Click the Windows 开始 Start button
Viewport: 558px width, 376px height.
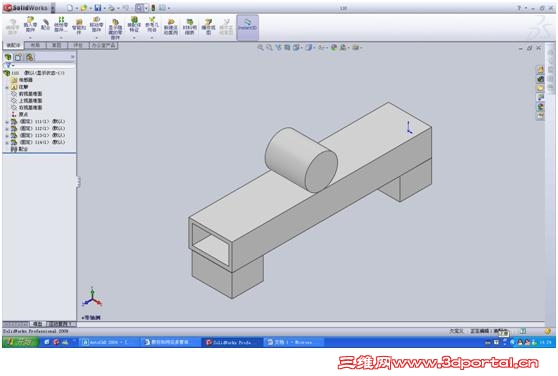tap(20, 342)
